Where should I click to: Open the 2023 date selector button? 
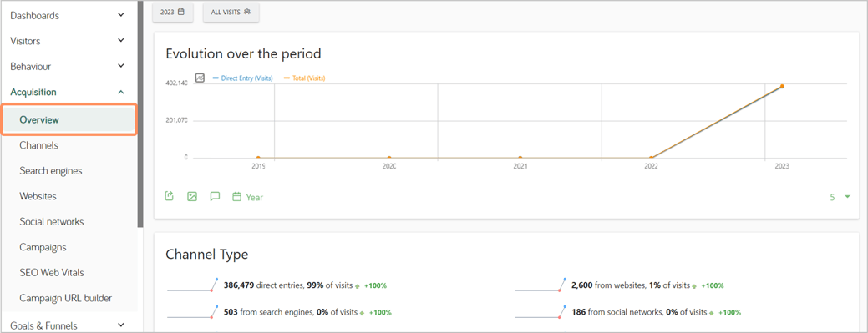pos(173,12)
